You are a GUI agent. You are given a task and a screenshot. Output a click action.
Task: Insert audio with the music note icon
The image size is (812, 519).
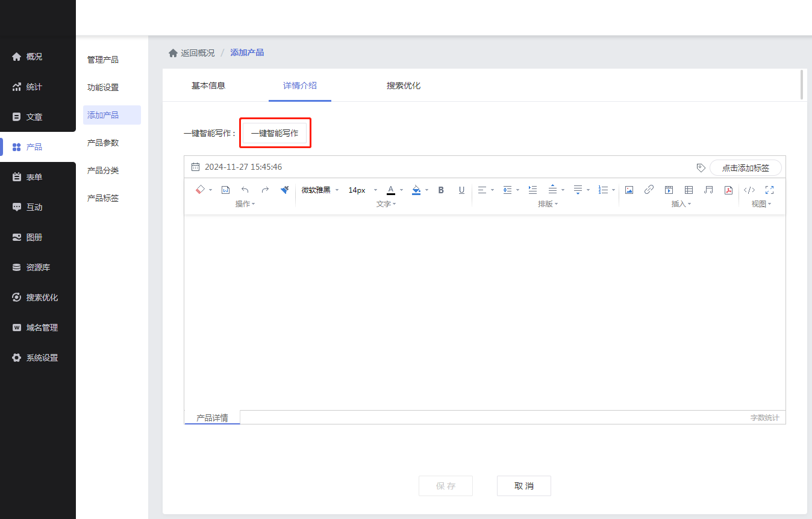pos(708,190)
